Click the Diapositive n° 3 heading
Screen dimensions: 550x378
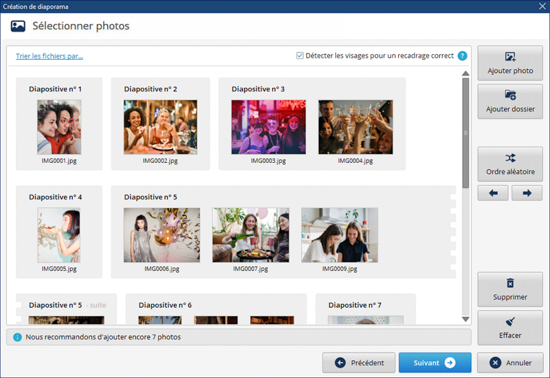pyautogui.click(x=258, y=89)
